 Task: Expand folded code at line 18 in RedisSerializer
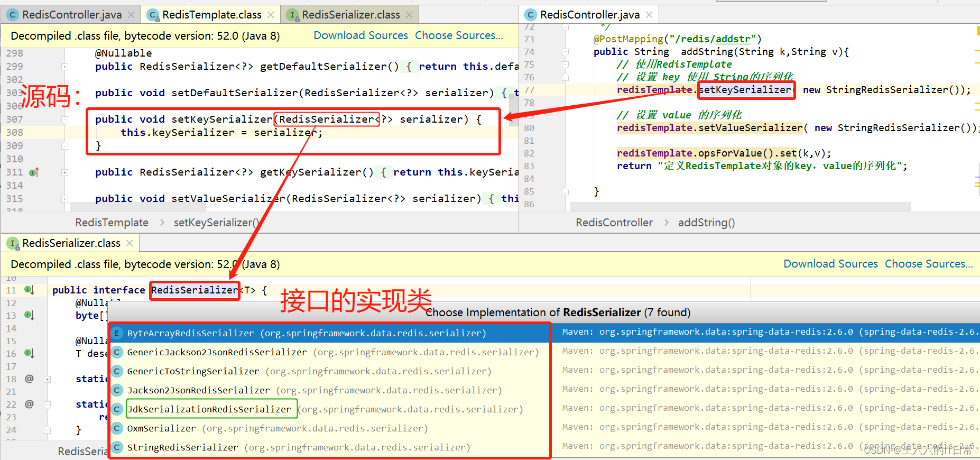[x=47, y=379]
